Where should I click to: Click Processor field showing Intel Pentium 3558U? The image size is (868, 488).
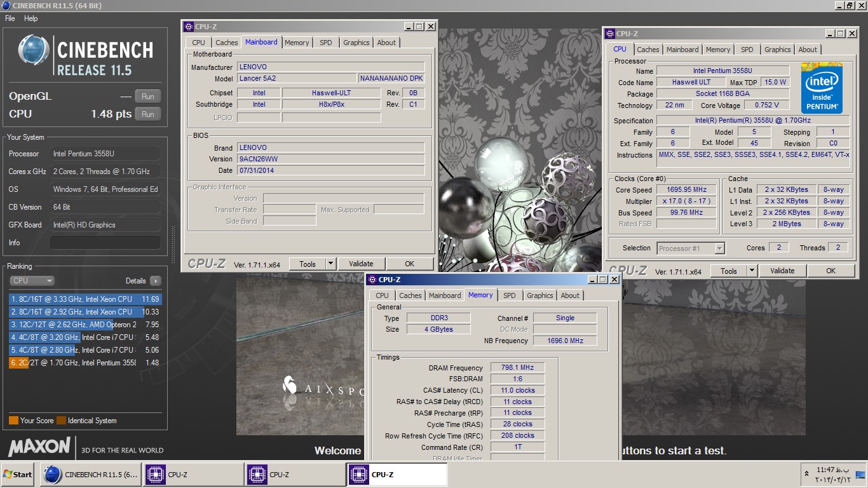105,154
